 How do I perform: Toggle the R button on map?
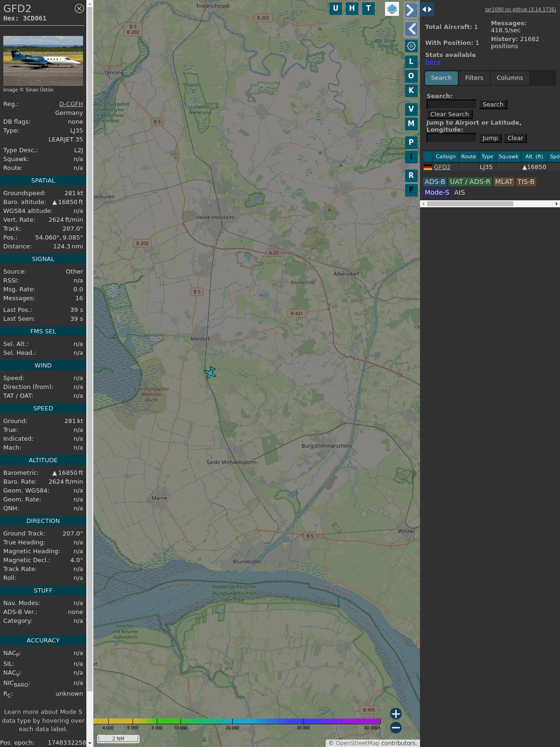(411, 175)
